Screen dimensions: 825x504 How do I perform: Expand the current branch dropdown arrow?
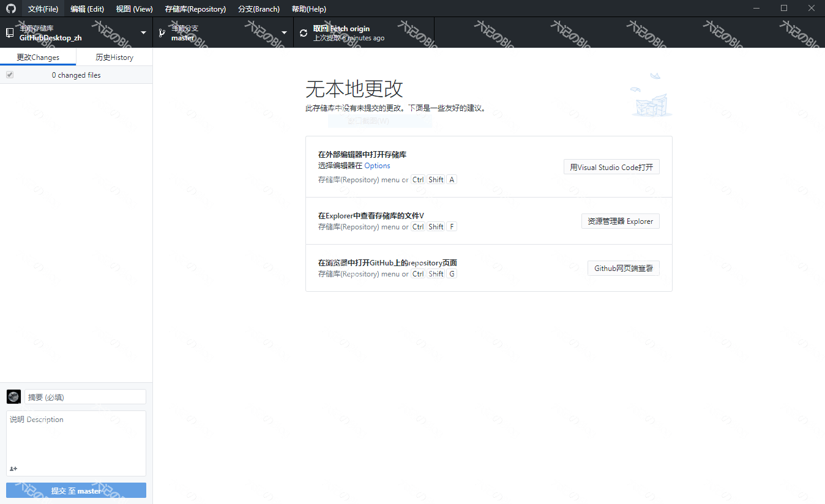pyautogui.click(x=284, y=32)
